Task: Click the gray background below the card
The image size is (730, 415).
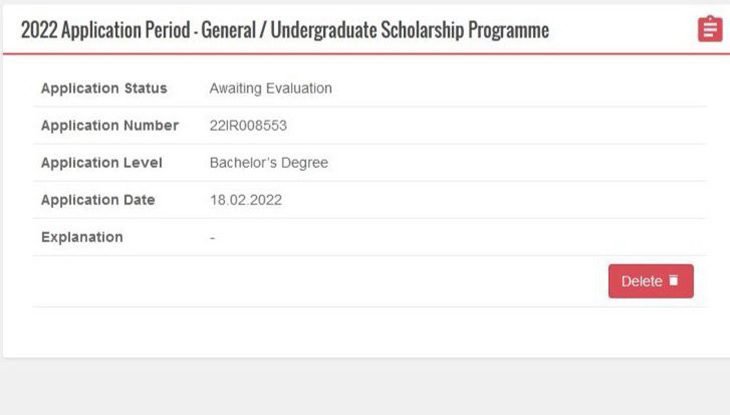Action: click(365, 390)
